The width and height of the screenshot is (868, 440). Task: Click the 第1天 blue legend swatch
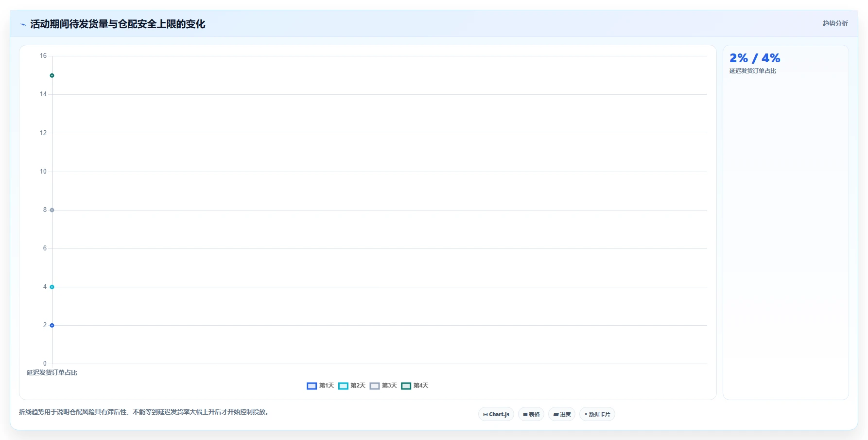pyautogui.click(x=312, y=386)
